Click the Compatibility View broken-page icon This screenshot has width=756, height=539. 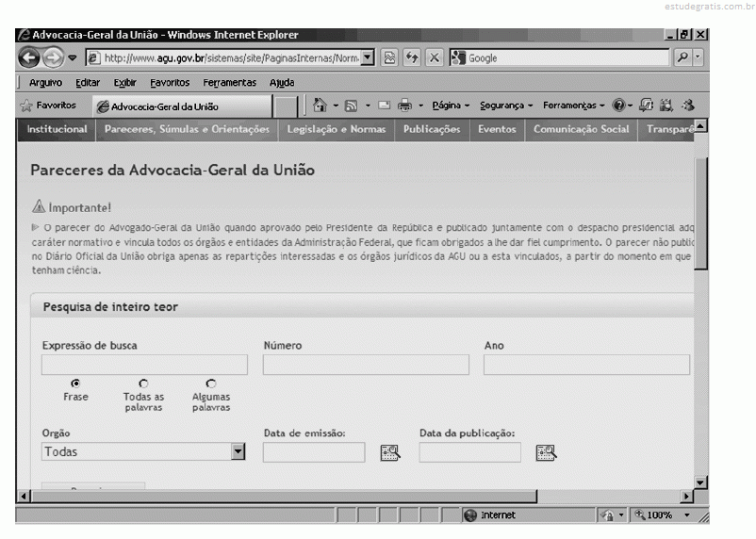[389, 57]
